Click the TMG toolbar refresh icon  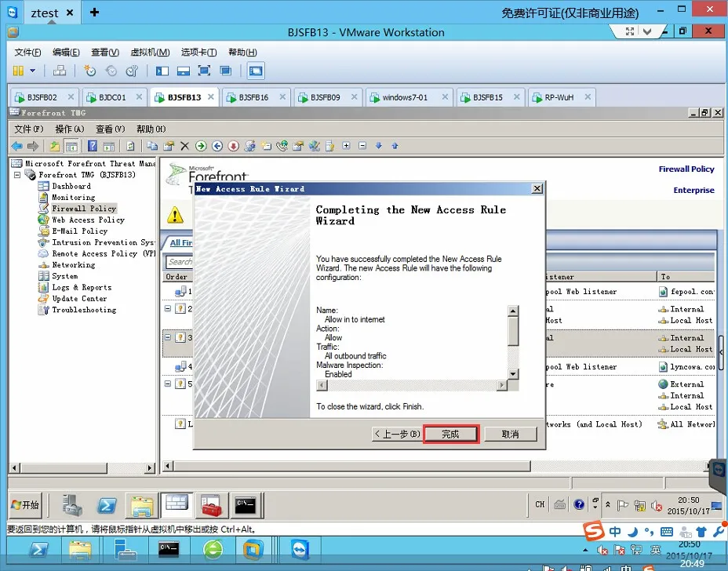tap(130, 146)
